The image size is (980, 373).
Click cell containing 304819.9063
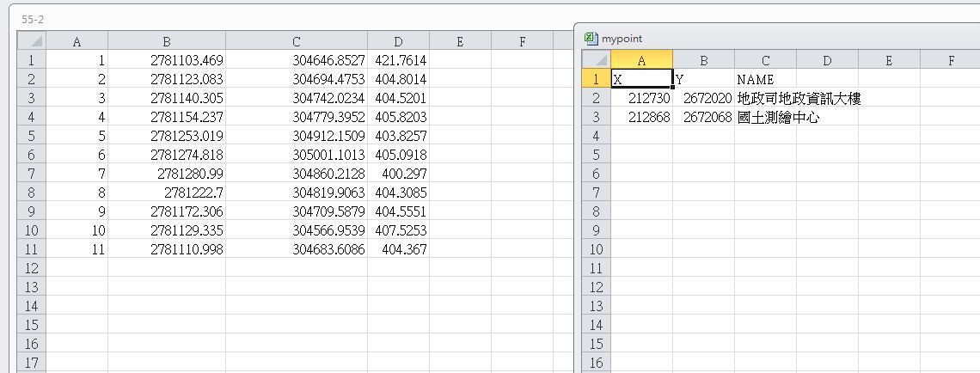coord(297,192)
